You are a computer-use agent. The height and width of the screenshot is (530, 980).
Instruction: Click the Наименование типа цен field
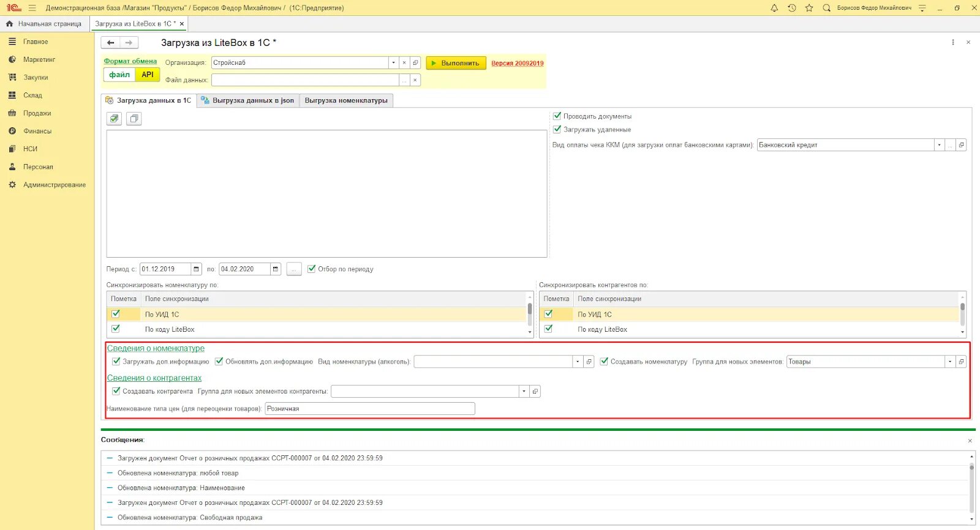(370, 409)
